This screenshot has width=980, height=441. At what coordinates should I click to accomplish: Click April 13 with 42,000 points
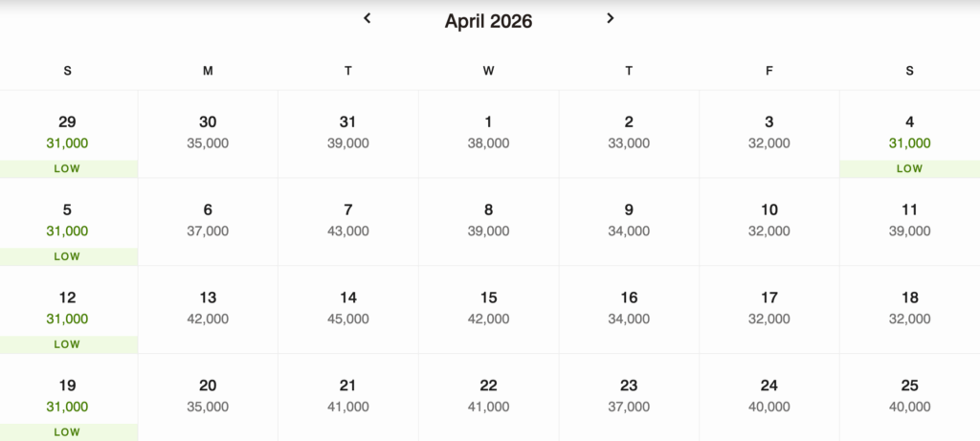[208, 308]
